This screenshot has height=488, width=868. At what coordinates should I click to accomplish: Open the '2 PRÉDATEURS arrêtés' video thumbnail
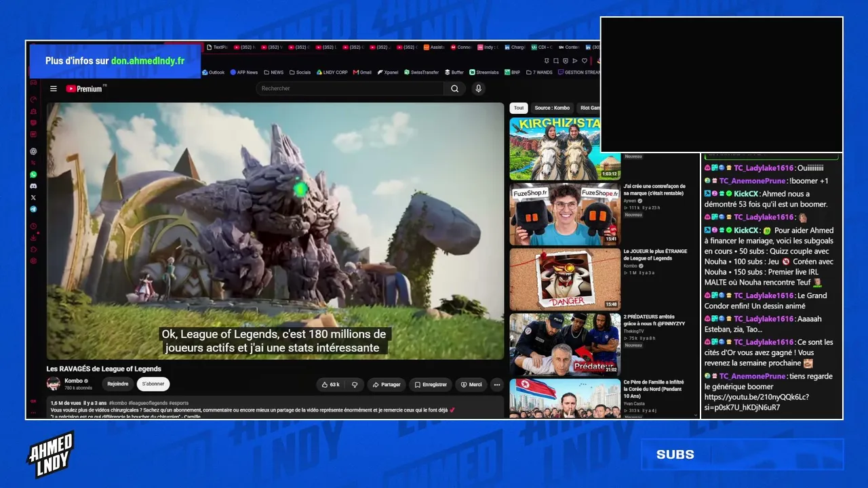[x=565, y=344]
